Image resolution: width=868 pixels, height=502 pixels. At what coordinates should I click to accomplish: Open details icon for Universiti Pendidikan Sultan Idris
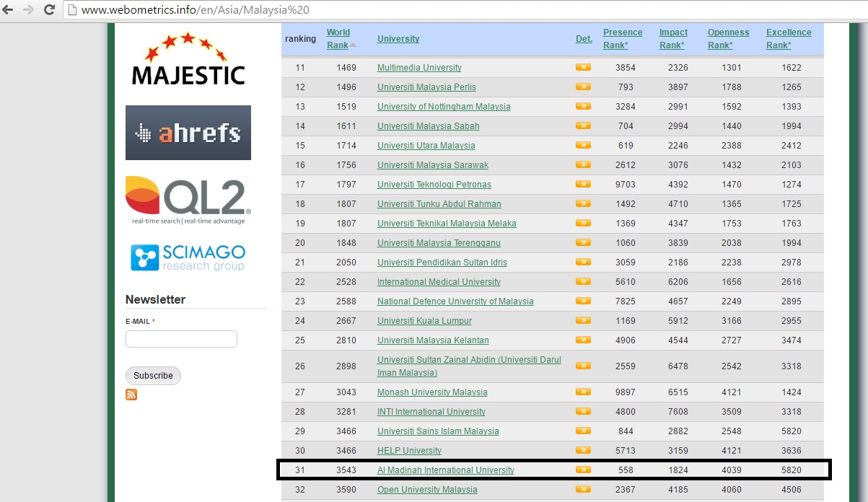point(583,262)
